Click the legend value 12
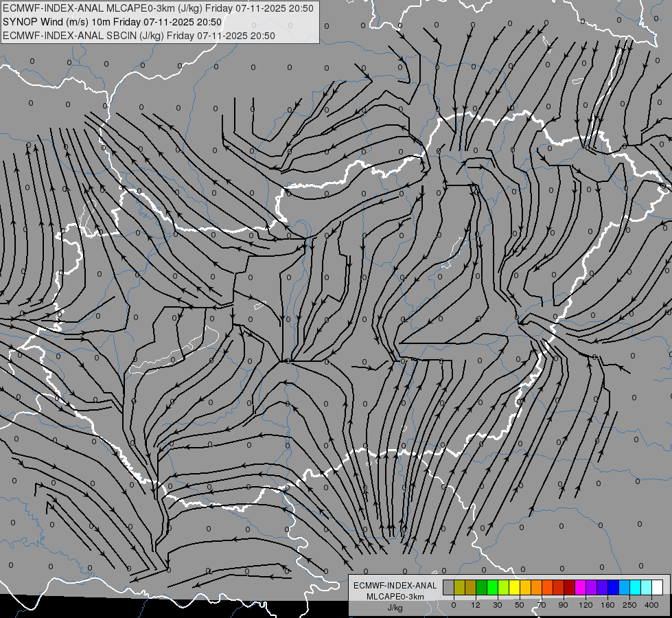 [x=476, y=605]
